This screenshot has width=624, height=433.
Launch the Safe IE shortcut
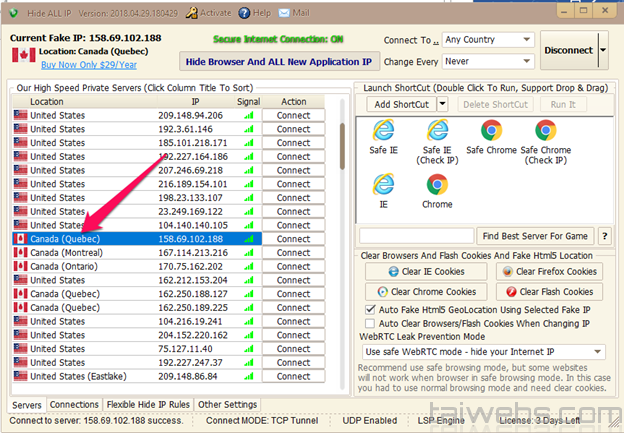tap(382, 131)
